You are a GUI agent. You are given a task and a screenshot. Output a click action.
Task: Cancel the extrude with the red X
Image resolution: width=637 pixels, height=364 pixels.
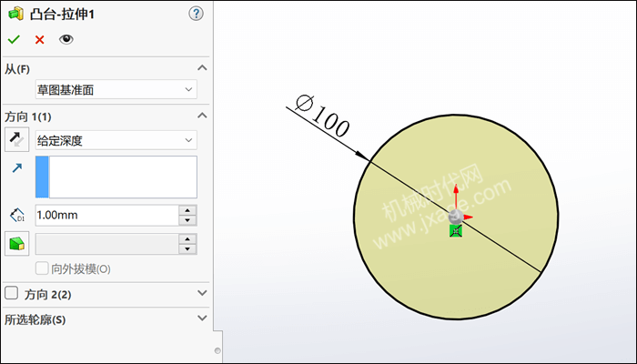(x=39, y=39)
